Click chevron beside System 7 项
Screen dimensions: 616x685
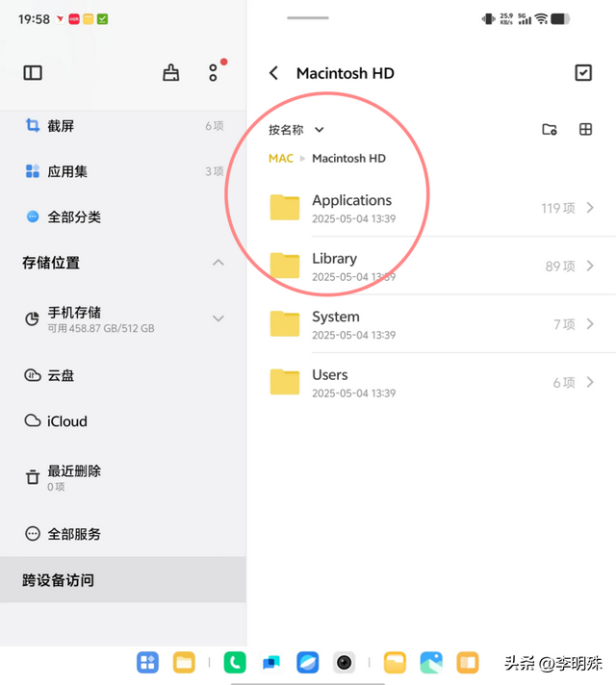(x=590, y=323)
